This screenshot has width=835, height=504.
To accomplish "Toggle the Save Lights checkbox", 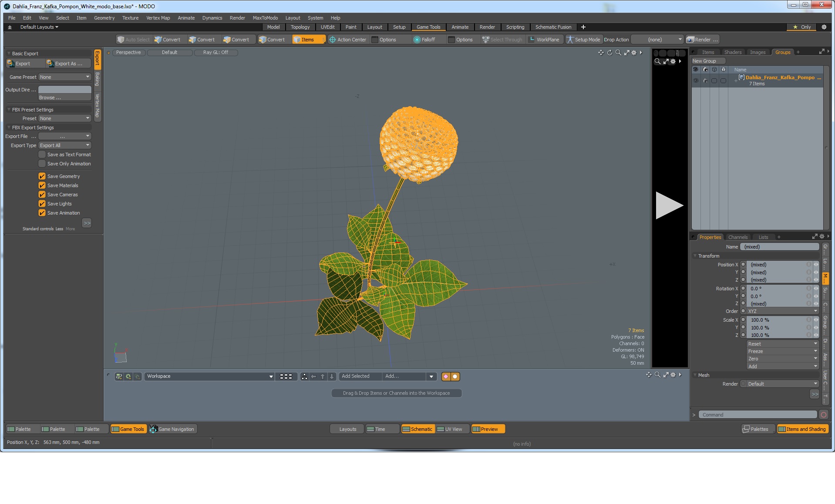I will (42, 204).
